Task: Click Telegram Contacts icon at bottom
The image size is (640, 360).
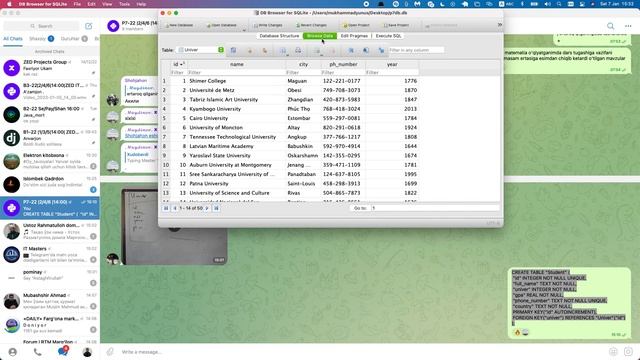Action: (x=13, y=352)
